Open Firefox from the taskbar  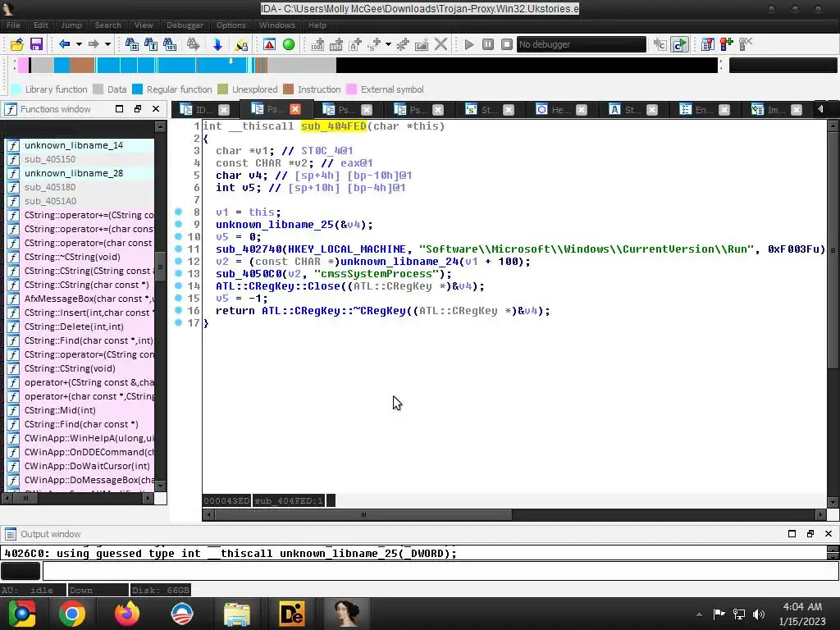point(127,614)
